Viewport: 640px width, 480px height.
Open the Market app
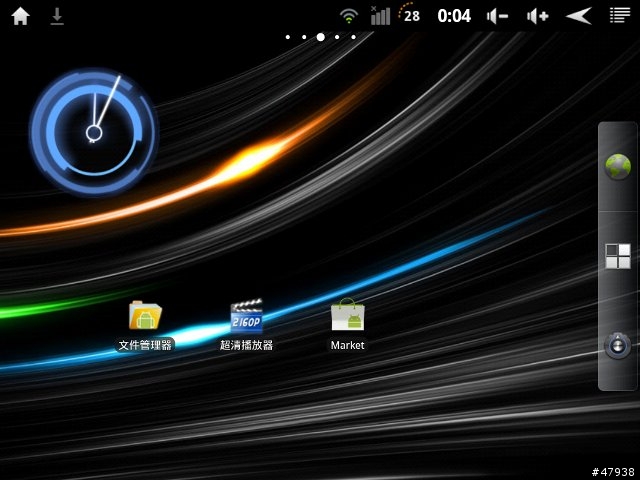pos(347,325)
